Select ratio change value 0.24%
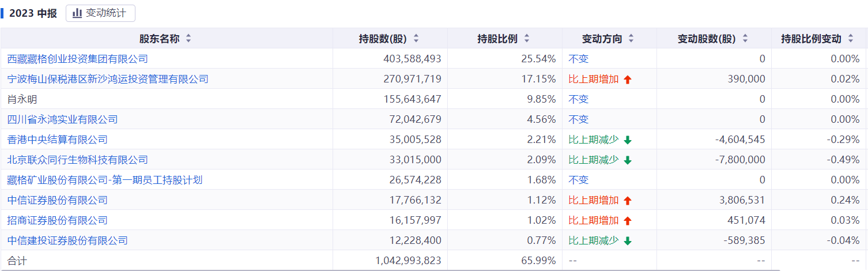The image size is (868, 271). coord(845,200)
